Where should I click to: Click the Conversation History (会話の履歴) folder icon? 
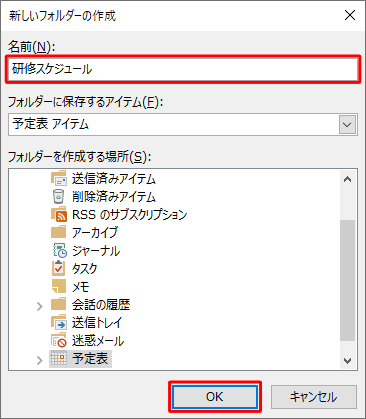[59, 304]
